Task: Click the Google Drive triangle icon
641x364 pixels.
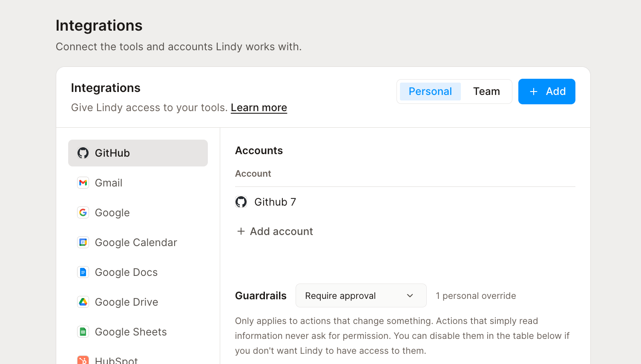Action: [83, 302]
